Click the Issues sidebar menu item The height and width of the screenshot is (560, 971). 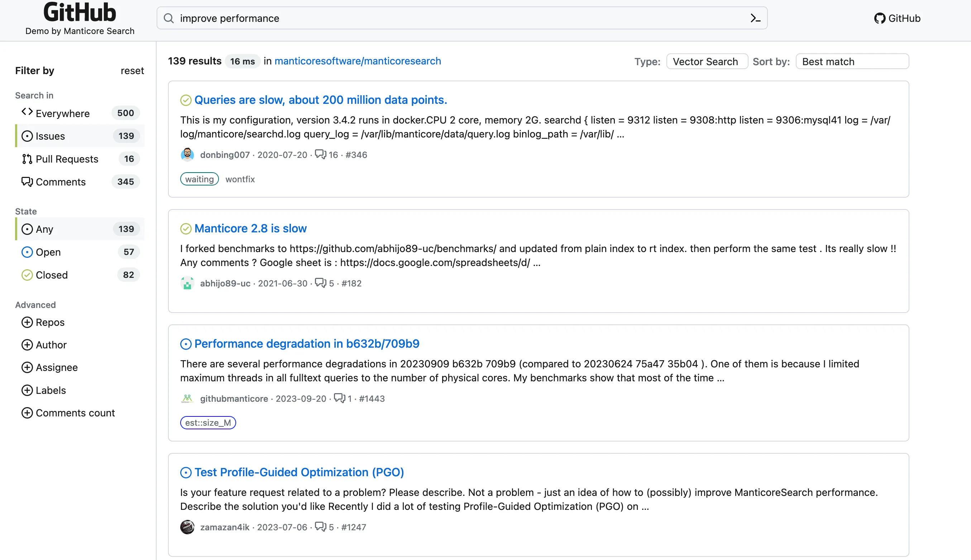(50, 136)
